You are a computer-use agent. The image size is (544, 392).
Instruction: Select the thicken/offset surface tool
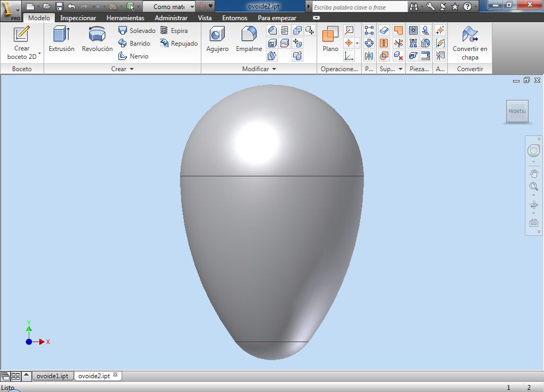click(x=384, y=30)
